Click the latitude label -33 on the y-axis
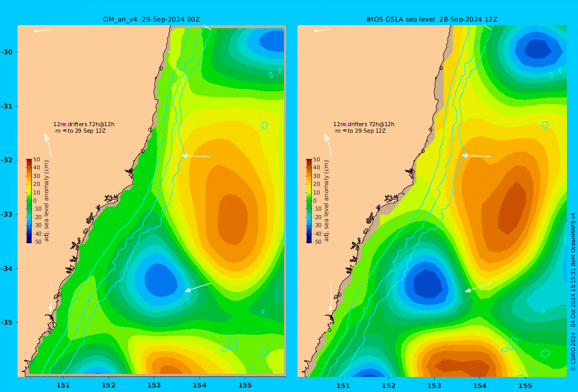The height and width of the screenshot is (392, 578). click(6, 214)
